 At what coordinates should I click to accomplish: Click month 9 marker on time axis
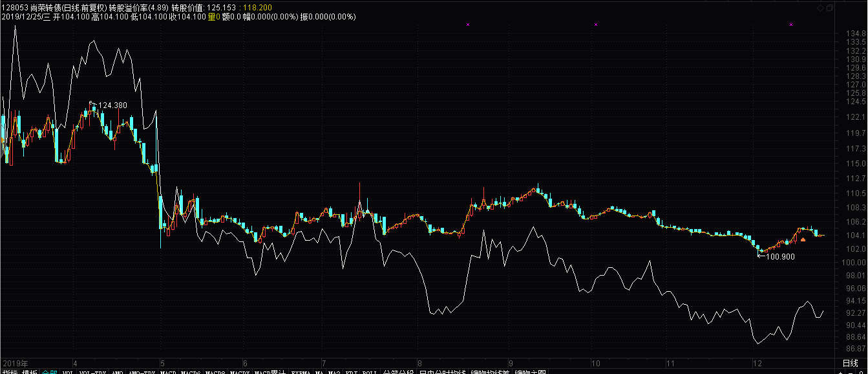pyautogui.click(x=511, y=364)
